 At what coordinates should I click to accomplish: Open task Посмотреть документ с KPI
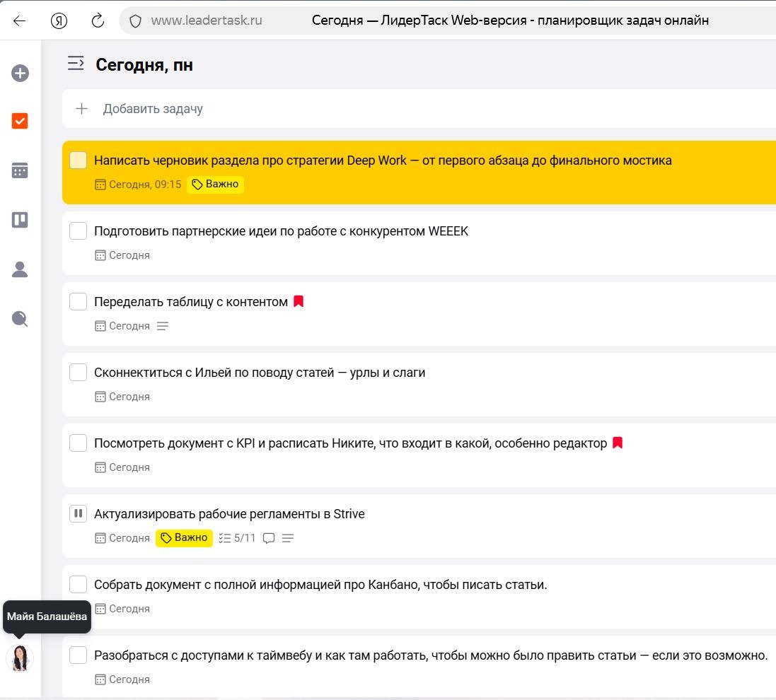[x=350, y=443]
